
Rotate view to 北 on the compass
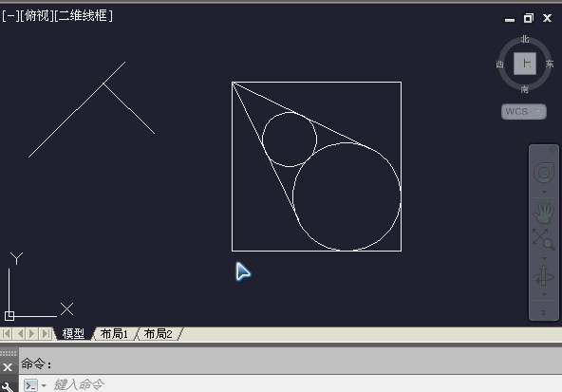(525, 39)
